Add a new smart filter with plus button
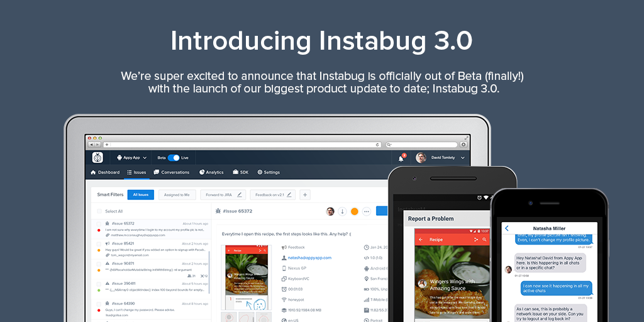 [305, 195]
